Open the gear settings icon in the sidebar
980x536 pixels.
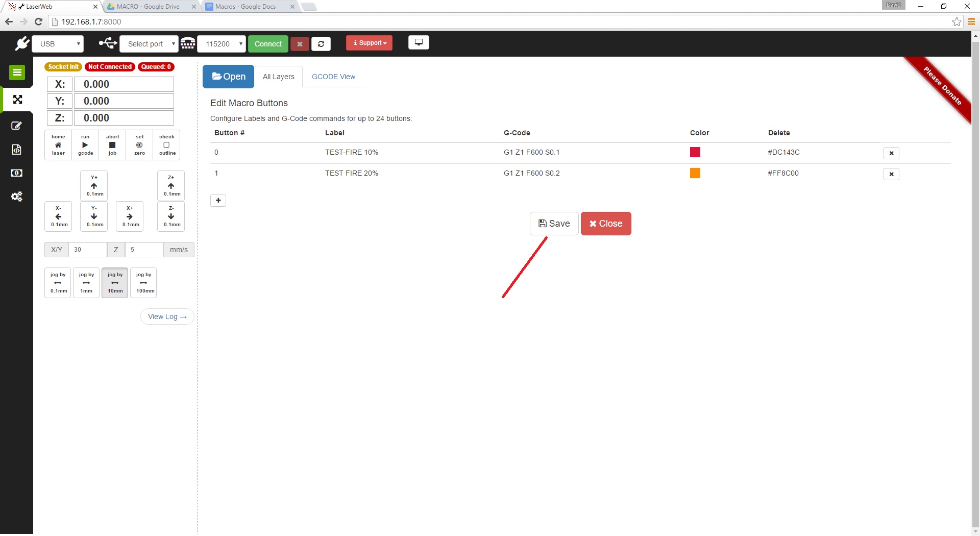(17, 197)
